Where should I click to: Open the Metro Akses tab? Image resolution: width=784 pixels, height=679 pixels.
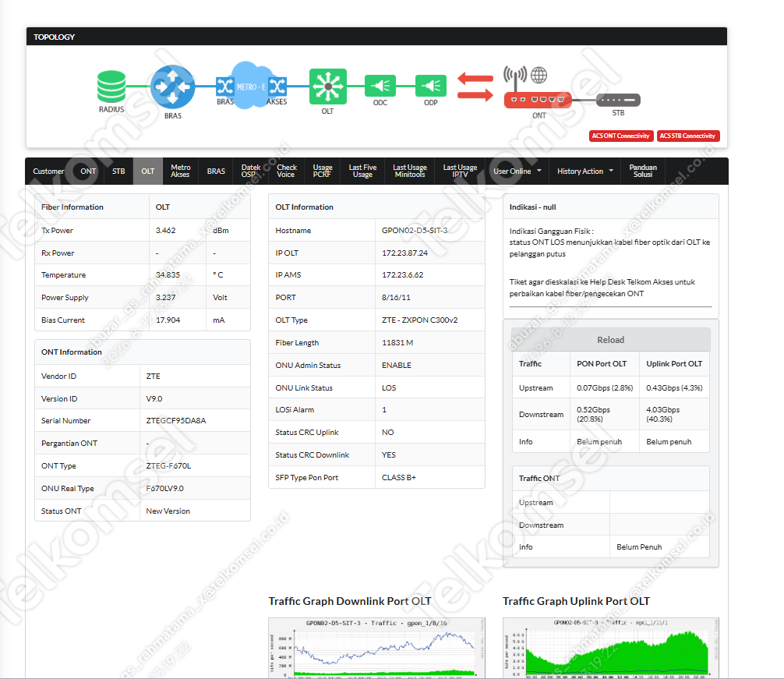click(x=180, y=172)
